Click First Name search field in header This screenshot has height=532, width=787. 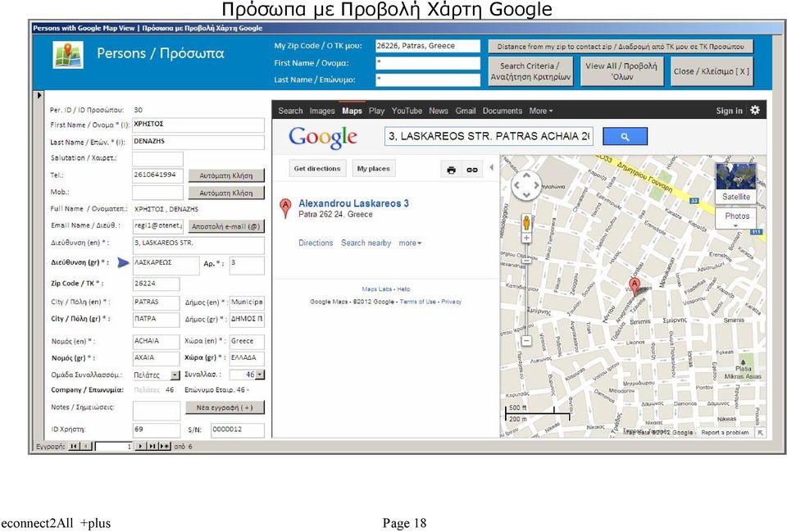tap(428, 63)
